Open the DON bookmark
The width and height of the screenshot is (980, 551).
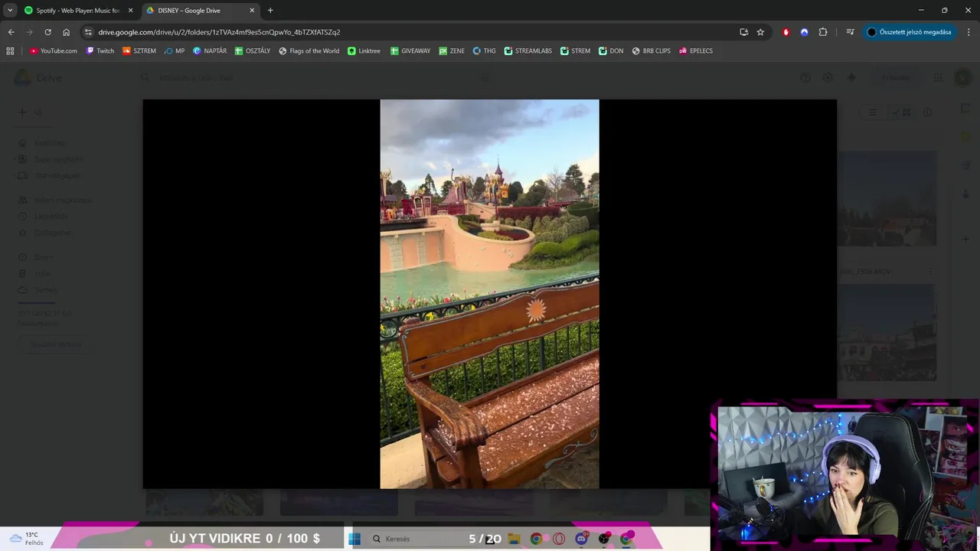click(612, 51)
